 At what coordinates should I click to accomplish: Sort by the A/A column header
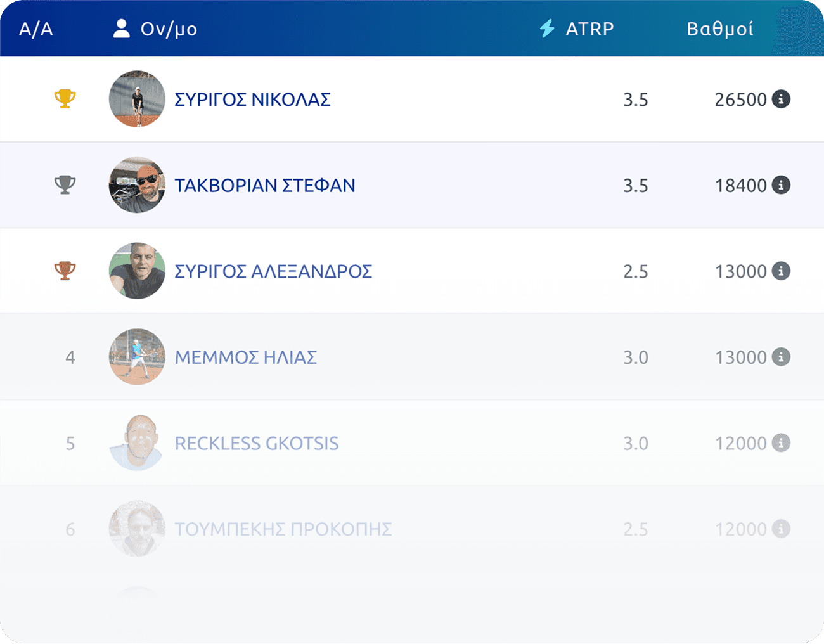pyautogui.click(x=36, y=29)
